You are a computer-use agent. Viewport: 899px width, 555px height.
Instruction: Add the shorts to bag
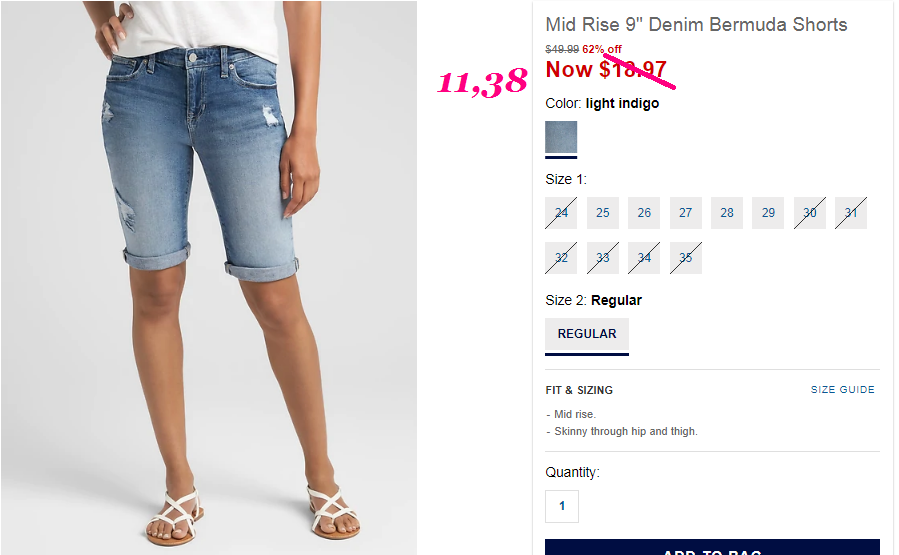[x=712, y=548]
